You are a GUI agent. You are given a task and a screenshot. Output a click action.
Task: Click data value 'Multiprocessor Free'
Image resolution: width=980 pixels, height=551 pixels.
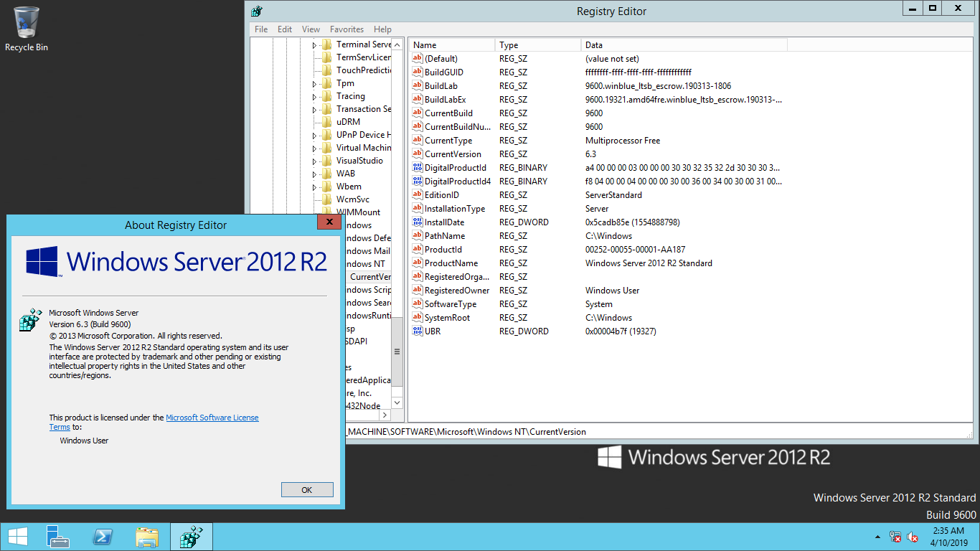coord(623,141)
